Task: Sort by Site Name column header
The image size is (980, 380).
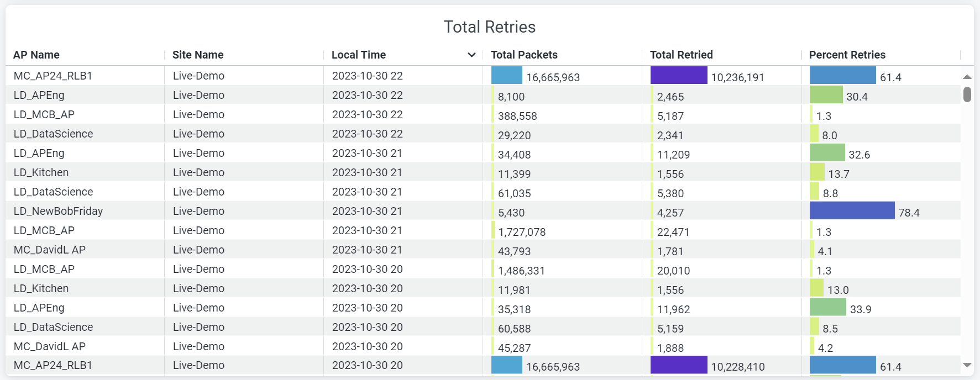Action: coord(198,55)
